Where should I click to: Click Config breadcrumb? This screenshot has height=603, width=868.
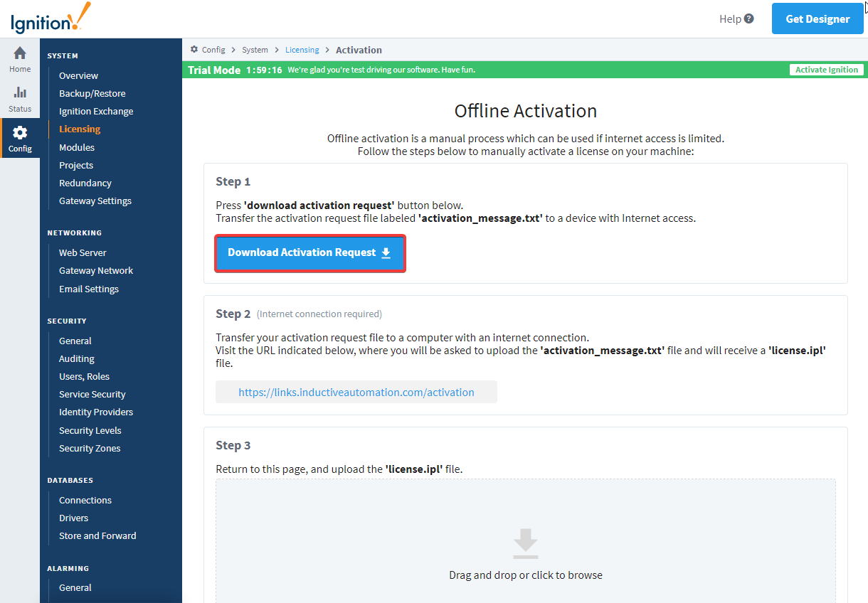213,50
